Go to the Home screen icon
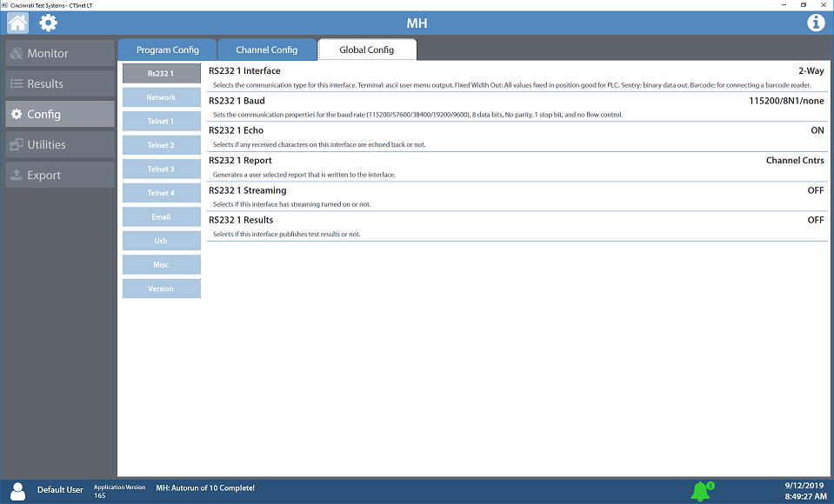This screenshot has height=504, width=834. click(17, 23)
